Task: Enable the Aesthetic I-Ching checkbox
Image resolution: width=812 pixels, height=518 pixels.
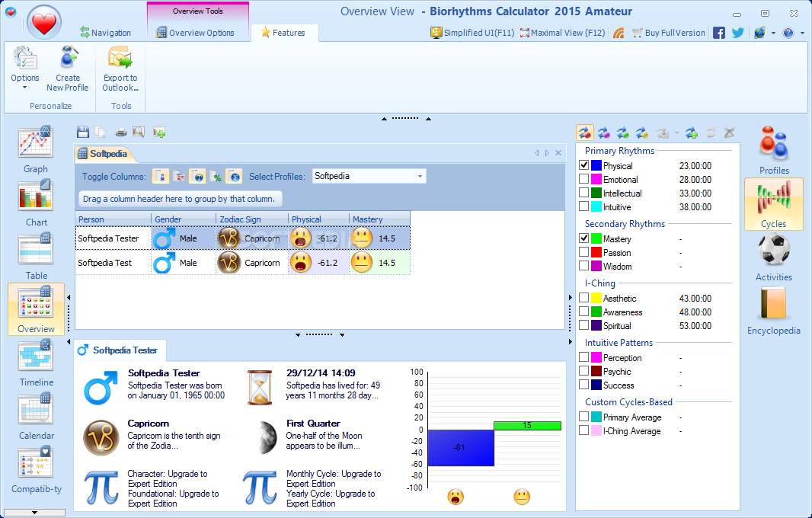Action: tap(583, 298)
